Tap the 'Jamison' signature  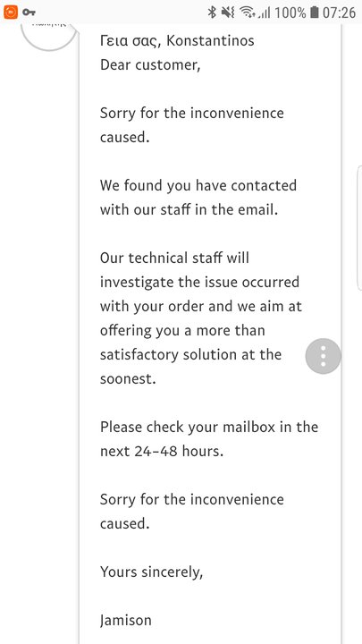pos(126,621)
